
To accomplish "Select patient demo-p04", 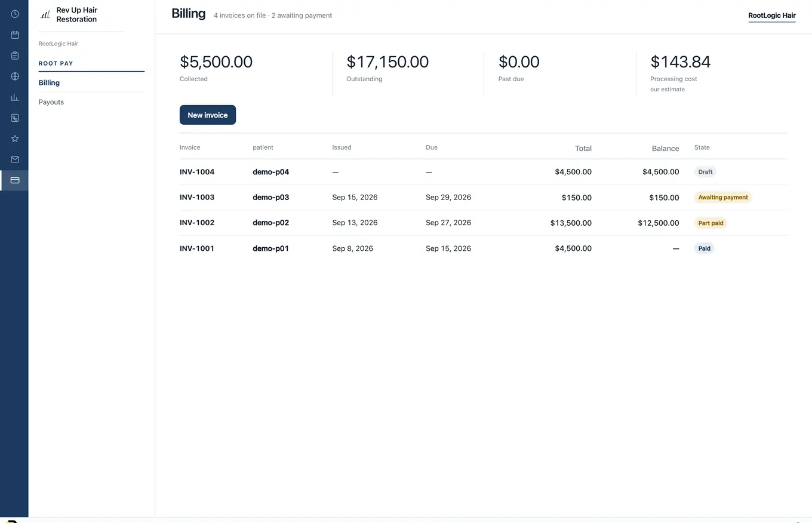I will [x=271, y=172].
